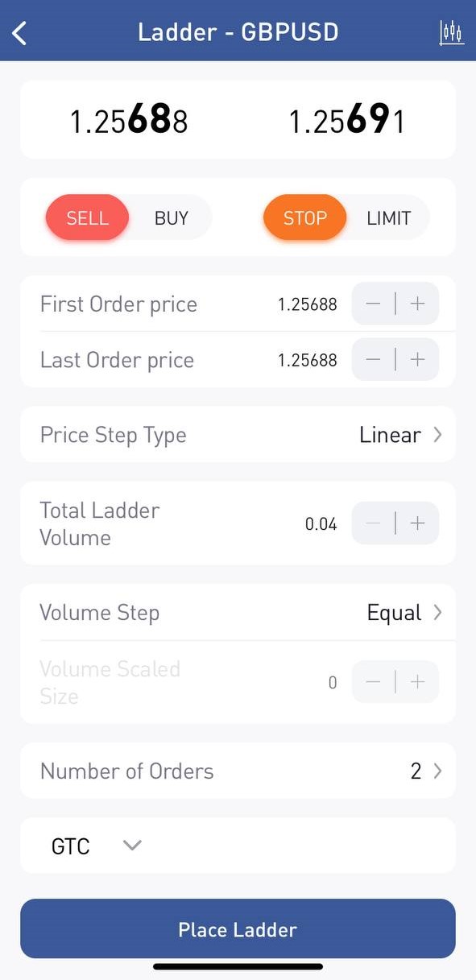Tap the bid price 1.25688

(x=129, y=121)
